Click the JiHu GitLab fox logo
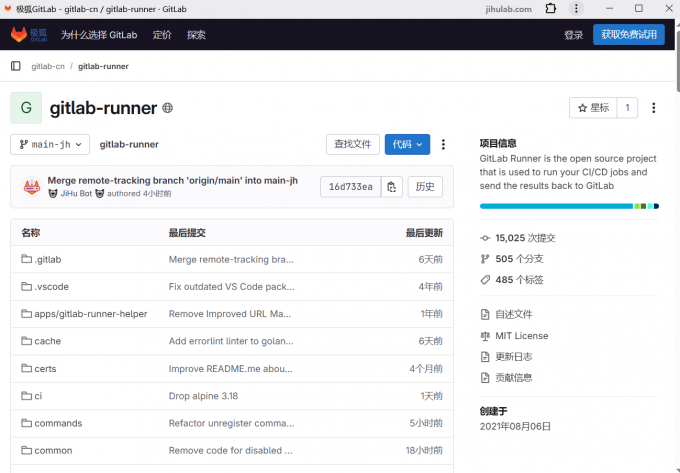The height and width of the screenshot is (473, 680). [x=29, y=35]
